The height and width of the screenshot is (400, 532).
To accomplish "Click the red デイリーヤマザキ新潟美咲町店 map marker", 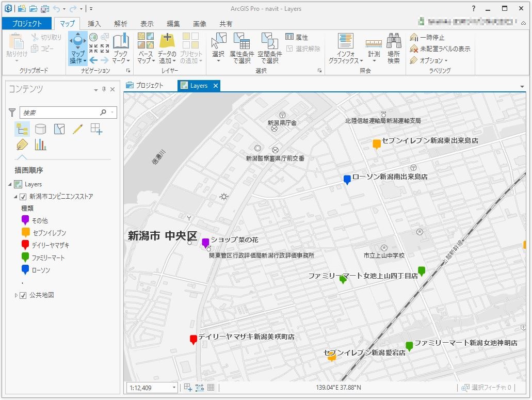I will pos(194,339).
